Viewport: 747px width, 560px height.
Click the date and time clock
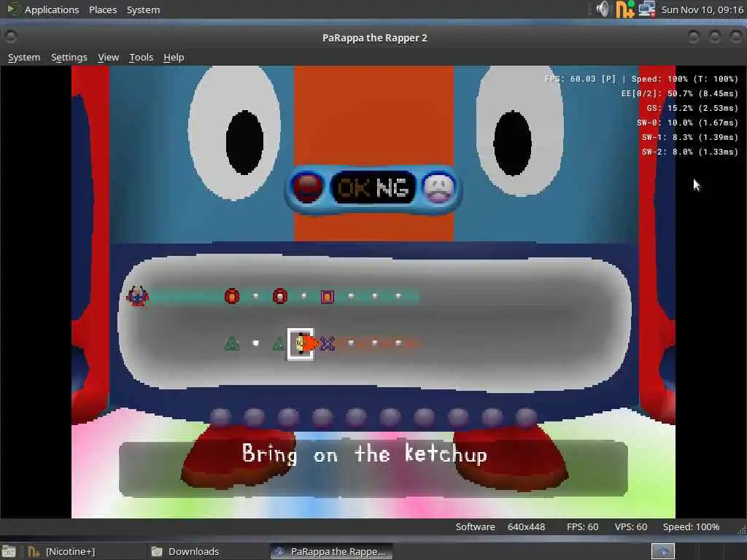point(703,9)
